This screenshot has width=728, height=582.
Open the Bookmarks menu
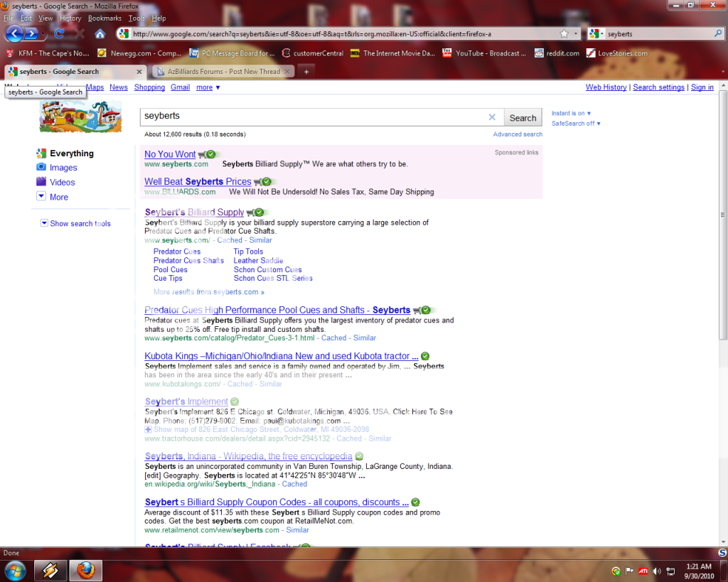(105, 18)
